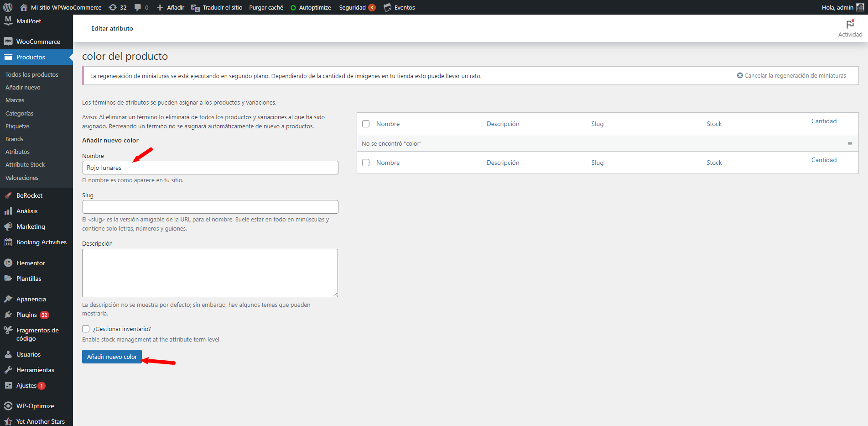Tick the select-all checkbox in table footer

pos(366,163)
